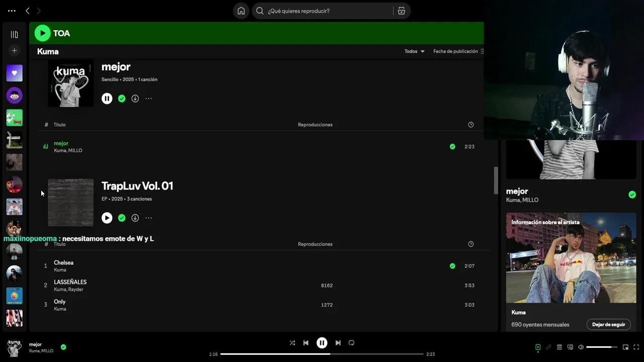Go forward with the right arrow
This screenshot has width=644, height=362.
click(39, 11)
